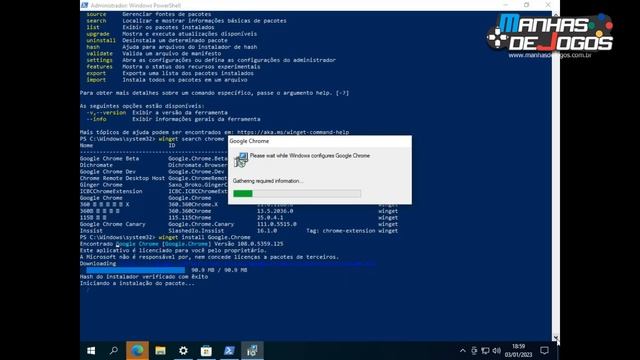Click the 'winget install Google.Chrome' command line

[204, 237]
